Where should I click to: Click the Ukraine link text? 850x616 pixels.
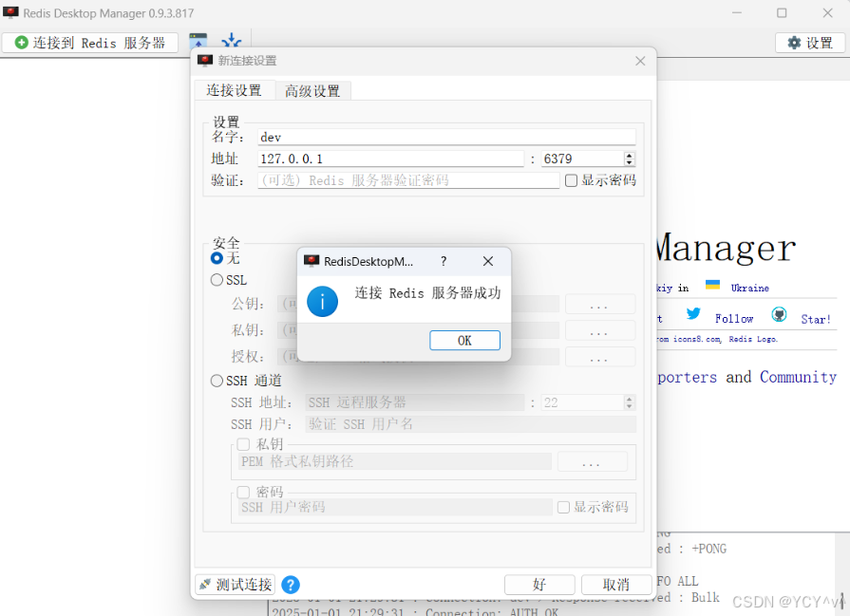coord(749,289)
